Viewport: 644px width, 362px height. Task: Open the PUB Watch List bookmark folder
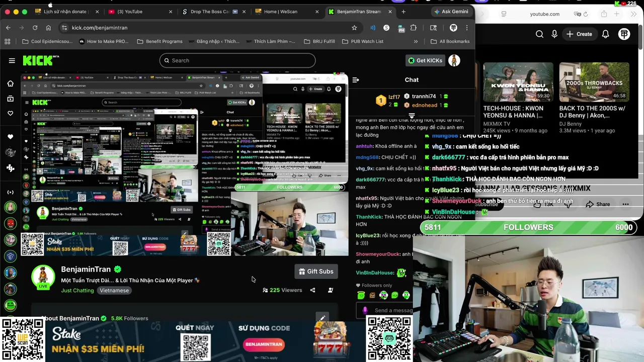tap(362, 41)
